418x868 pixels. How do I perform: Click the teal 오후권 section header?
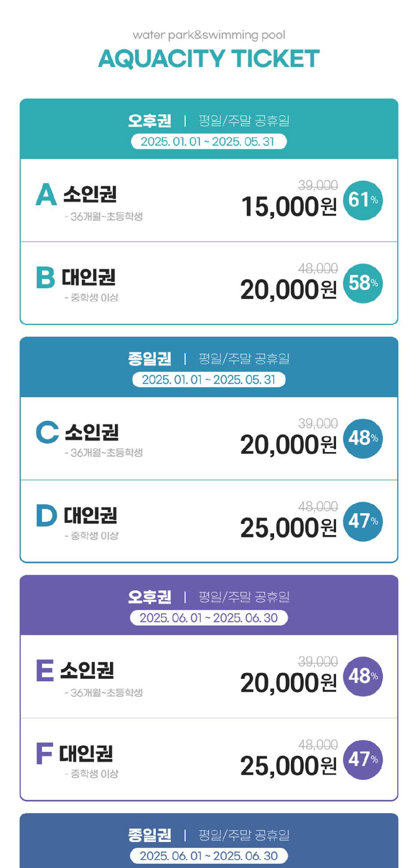150,121
